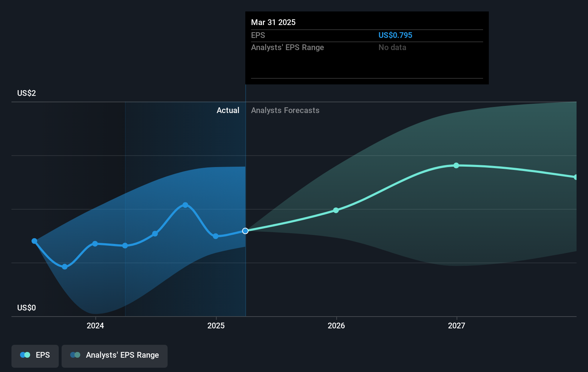Click the US$2 y-axis label

click(26, 93)
